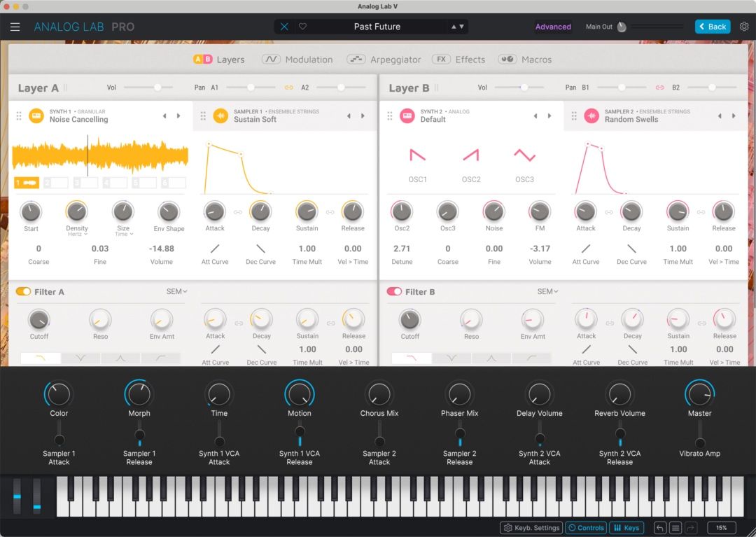Image resolution: width=756 pixels, height=537 pixels.
Task: Click the Sampler 1 Attack/Decay link icon
Action: (238, 212)
